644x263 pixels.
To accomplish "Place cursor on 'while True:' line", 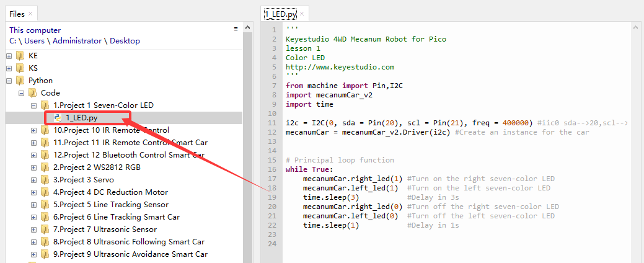I will click(309, 169).
